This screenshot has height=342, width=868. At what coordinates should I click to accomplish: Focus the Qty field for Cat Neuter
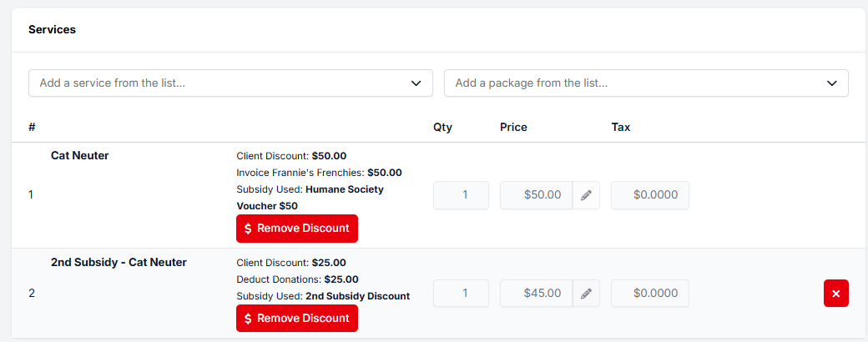461,195
